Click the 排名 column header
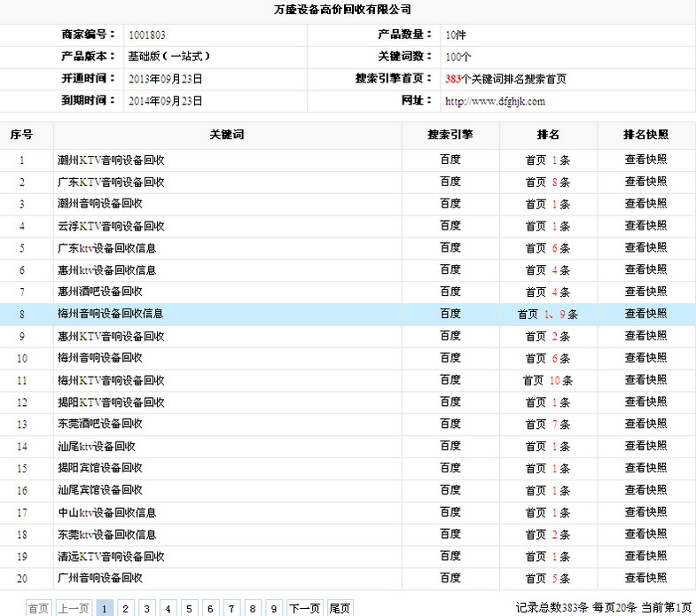This screenshot has width=696, height=616. click(548, 135)
